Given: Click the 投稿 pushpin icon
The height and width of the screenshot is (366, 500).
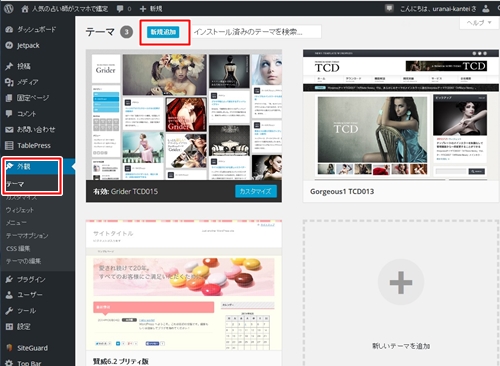Looking at the screenshot, I should pos(9,66).
